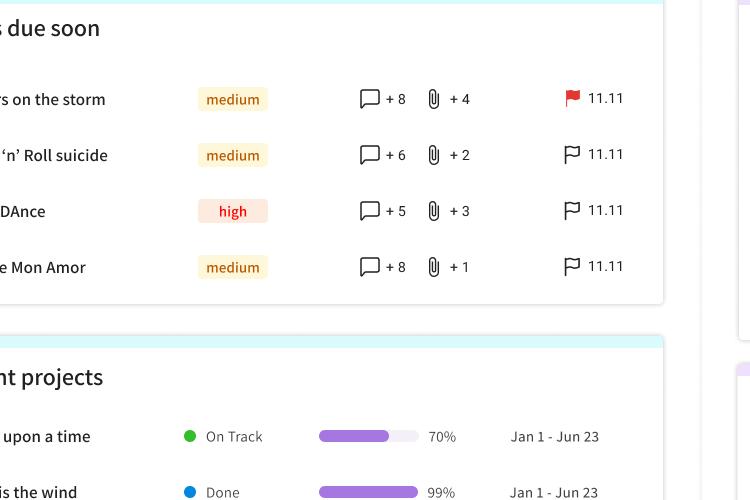This screenshot has width=750, height=500.
Task: Open the 'upon a time' project
Action: (x=45, y=436)
